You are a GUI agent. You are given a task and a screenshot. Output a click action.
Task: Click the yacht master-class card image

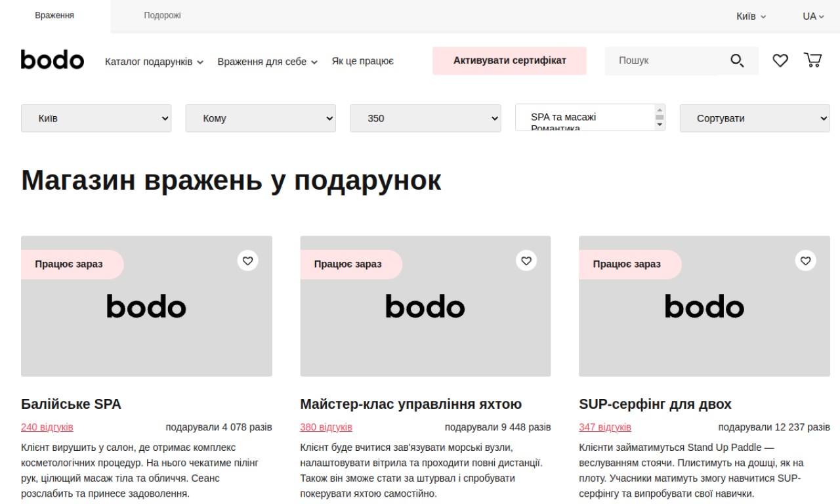425,306
